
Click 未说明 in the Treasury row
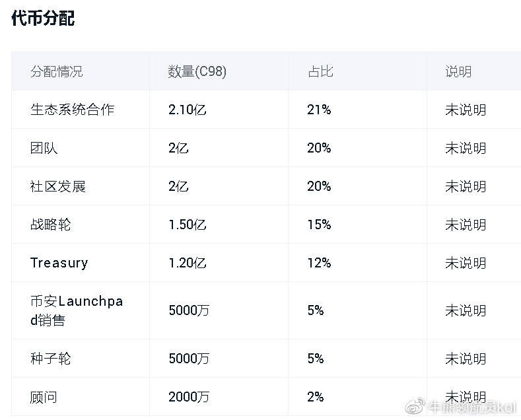pos(466,263)
